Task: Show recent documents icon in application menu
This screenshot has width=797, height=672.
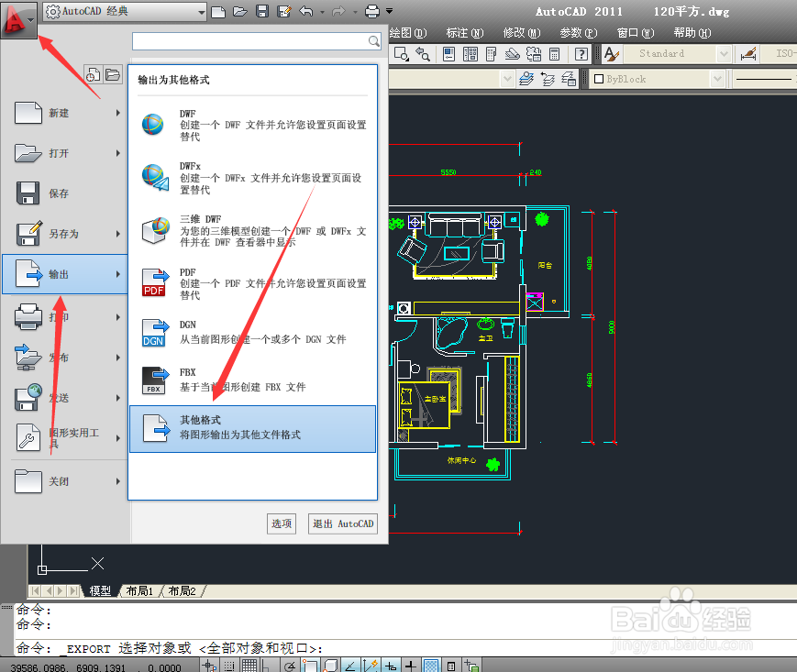Action: tap(93, 75)
